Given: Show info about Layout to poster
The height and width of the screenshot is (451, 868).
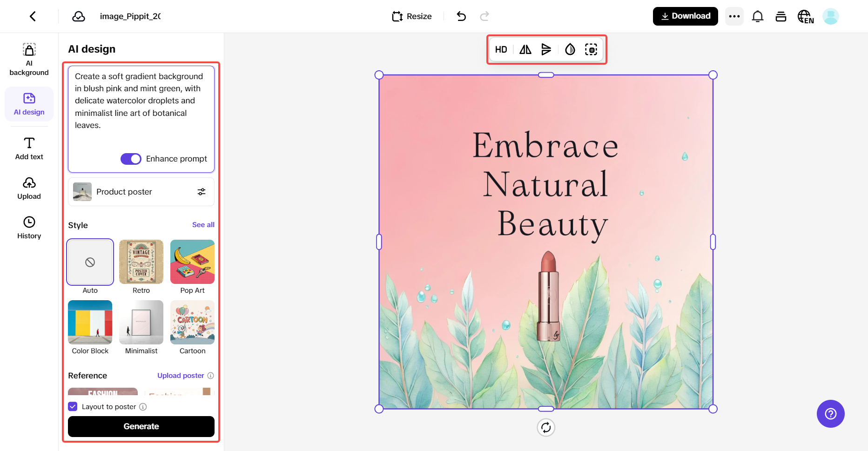Looking at the screenshot, I should (x=143, y=407).
